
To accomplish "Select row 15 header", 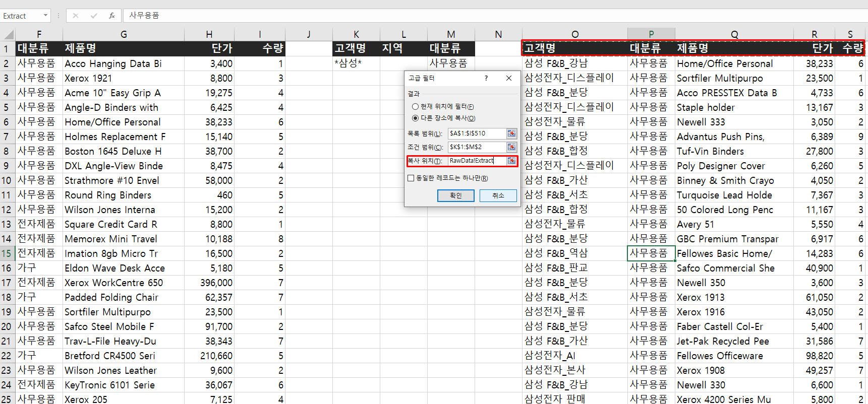I will (x=8, y=253).
